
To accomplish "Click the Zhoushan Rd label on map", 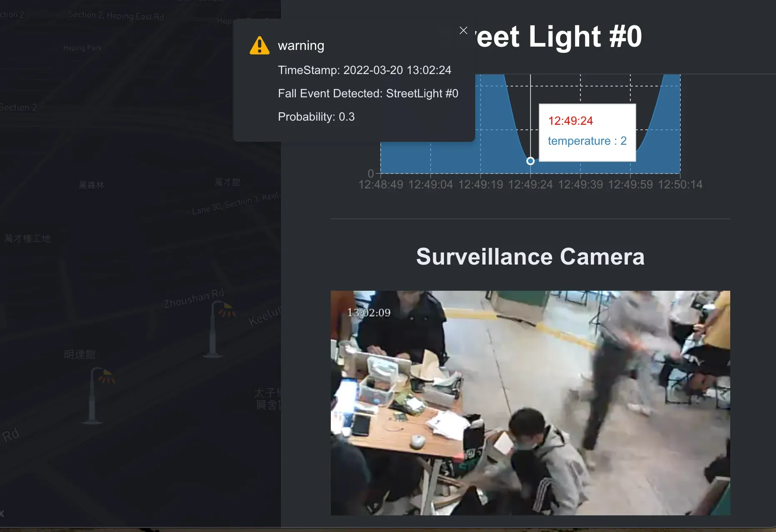I will (x=194, y=298).
